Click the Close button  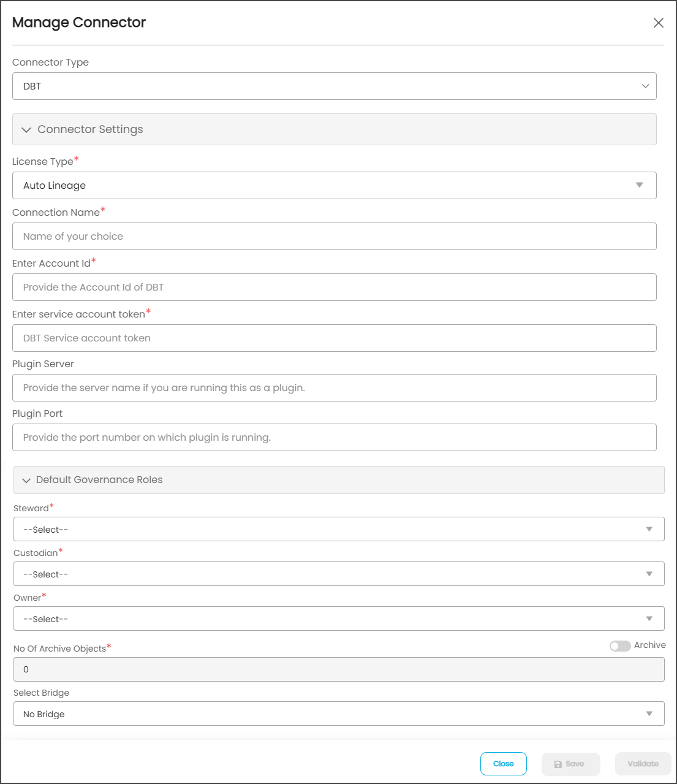(503, 764)
